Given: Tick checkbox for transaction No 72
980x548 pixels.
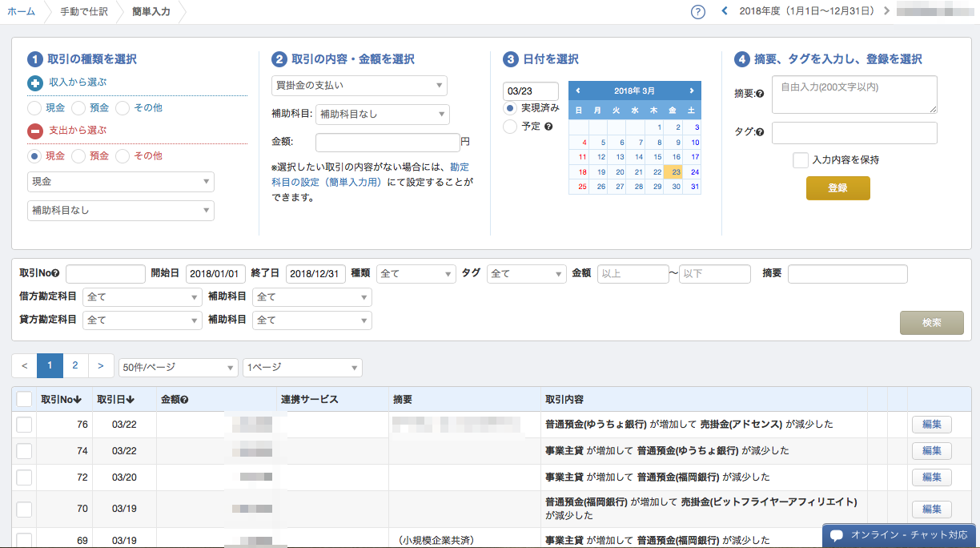Looking at the screenshot, I should tap(24, 477).
